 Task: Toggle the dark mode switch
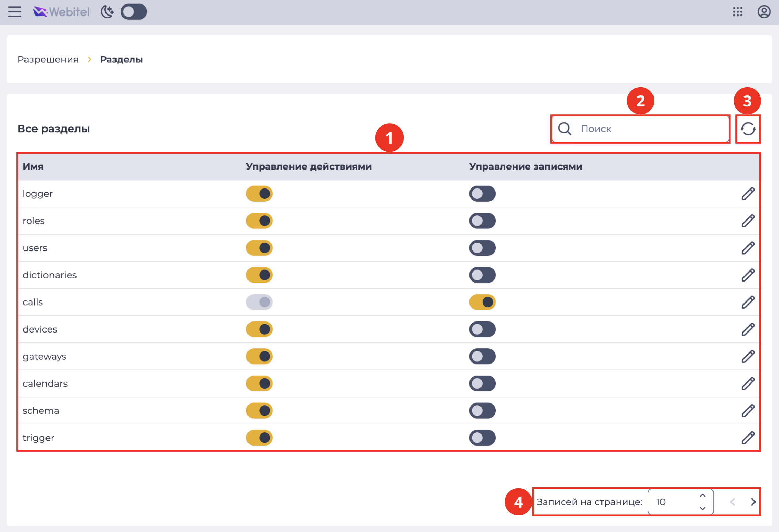coord(134,12)
